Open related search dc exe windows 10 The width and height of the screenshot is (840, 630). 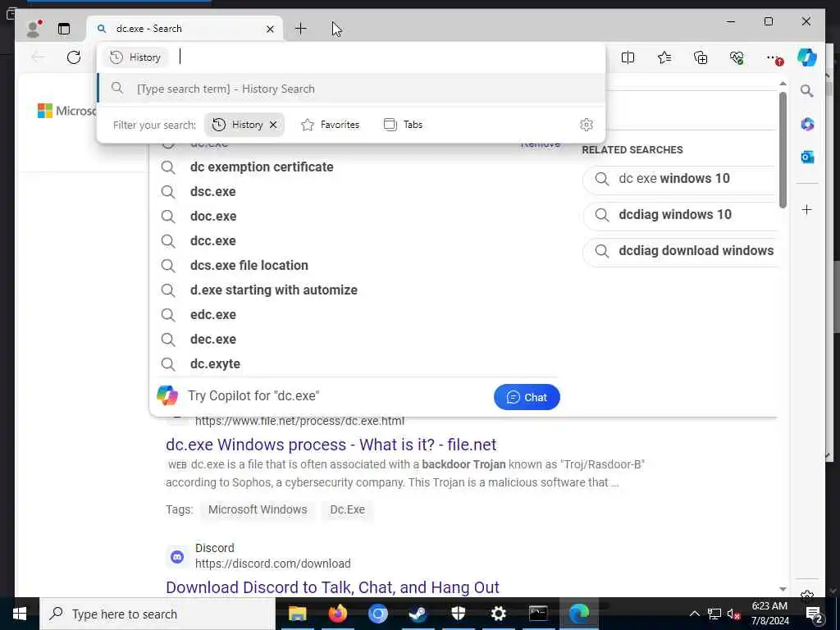click(680, 178)
